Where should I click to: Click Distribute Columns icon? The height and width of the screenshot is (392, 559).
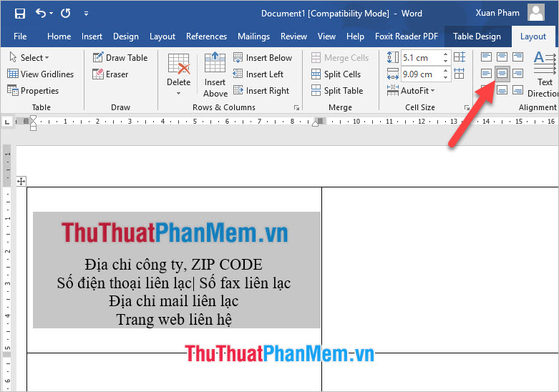click(460, 74)
